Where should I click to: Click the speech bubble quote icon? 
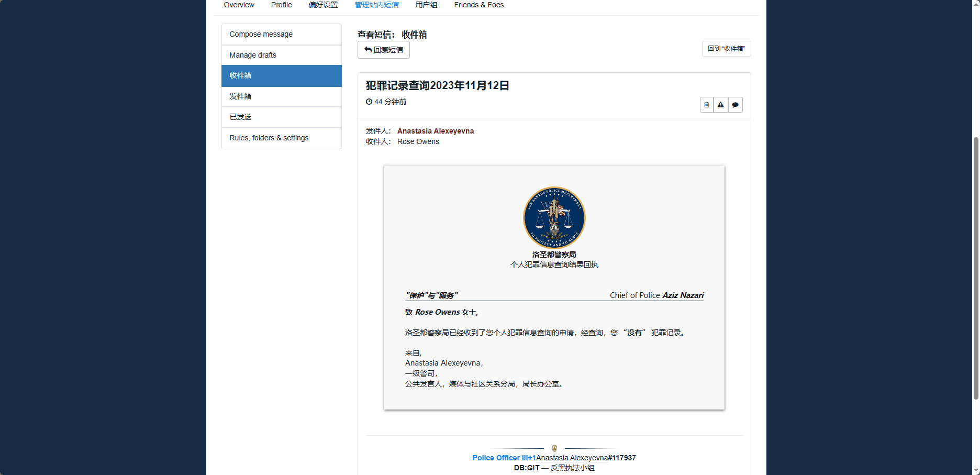735,105
